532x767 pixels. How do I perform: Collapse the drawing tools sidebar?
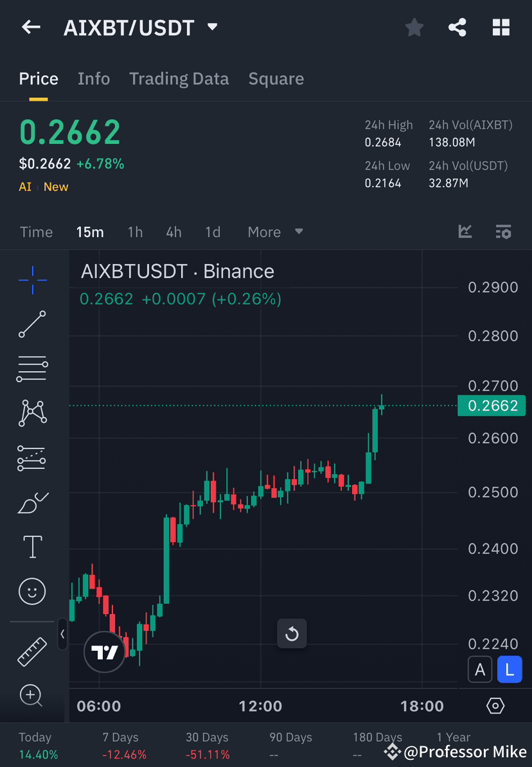coord(62,635)
